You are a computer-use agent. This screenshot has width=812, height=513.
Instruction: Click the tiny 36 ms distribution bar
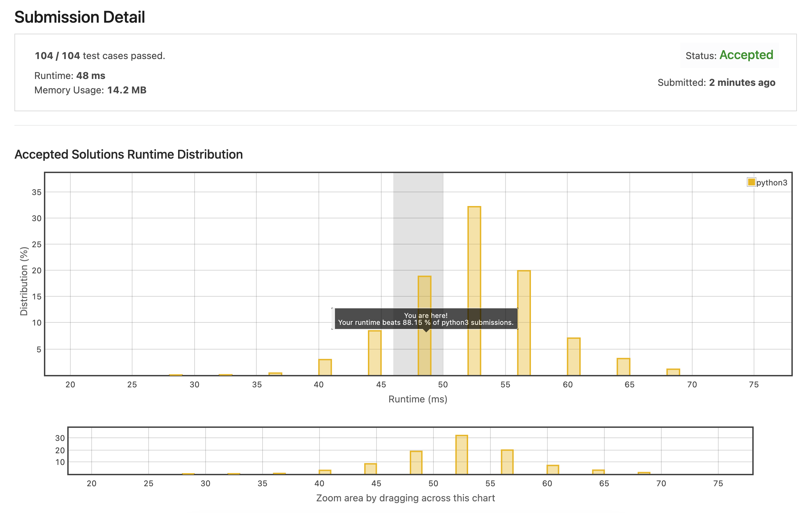275,374
